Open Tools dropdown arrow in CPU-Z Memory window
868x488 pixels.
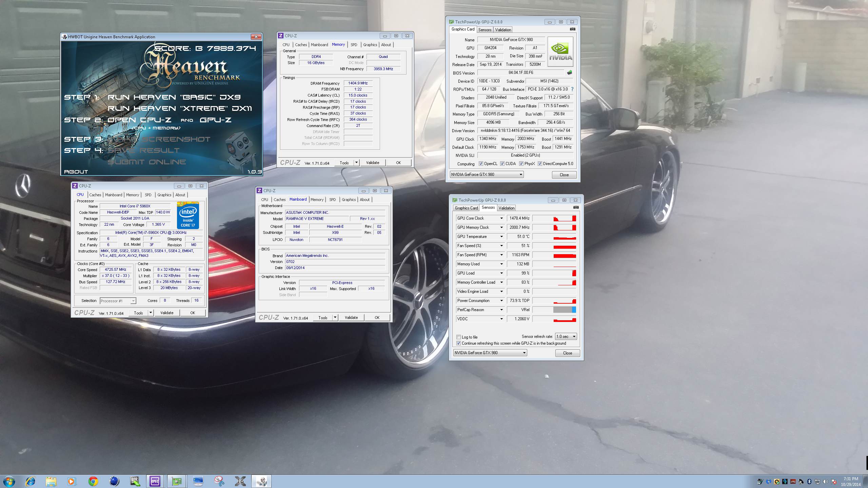[356, 163]
